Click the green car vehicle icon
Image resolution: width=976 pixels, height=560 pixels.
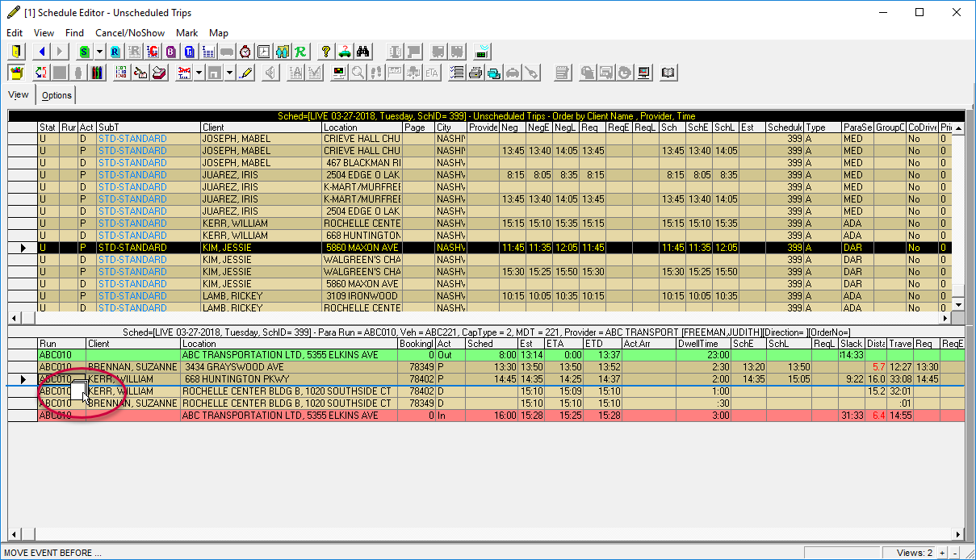point(345,51)
